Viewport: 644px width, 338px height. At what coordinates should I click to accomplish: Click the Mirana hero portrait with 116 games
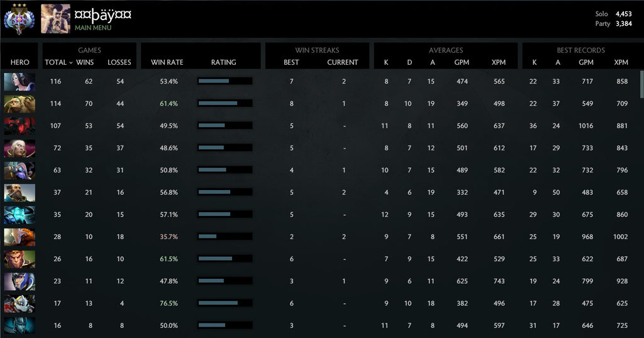pos(19,81)
